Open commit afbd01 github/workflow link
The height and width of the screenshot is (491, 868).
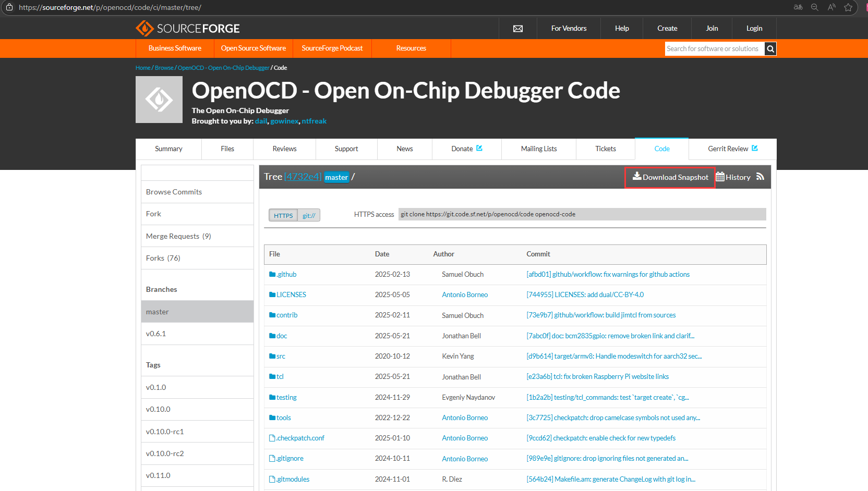tap(608, 274)
